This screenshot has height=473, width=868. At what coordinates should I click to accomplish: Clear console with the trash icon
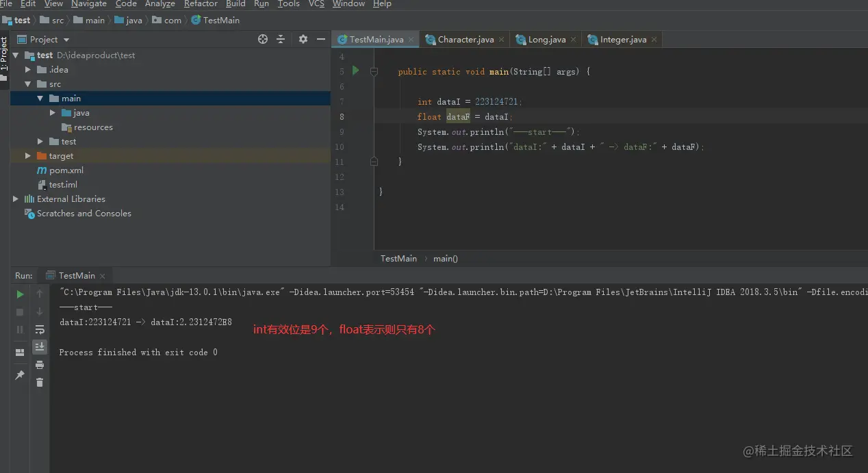[40, 383]
